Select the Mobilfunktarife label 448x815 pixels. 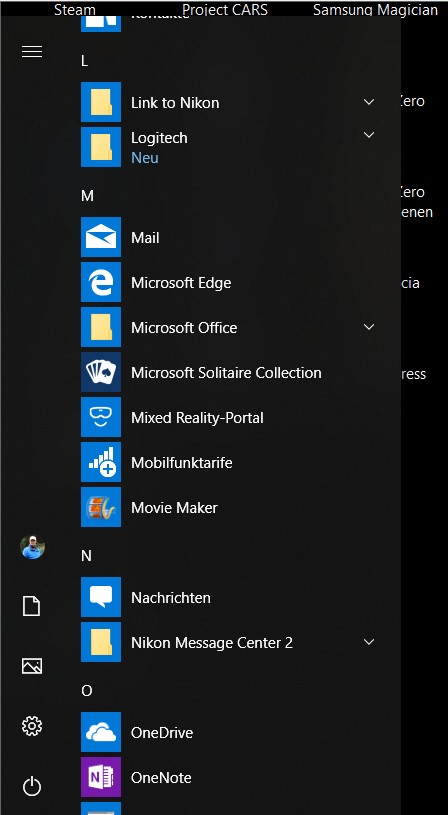coord(181,463)
